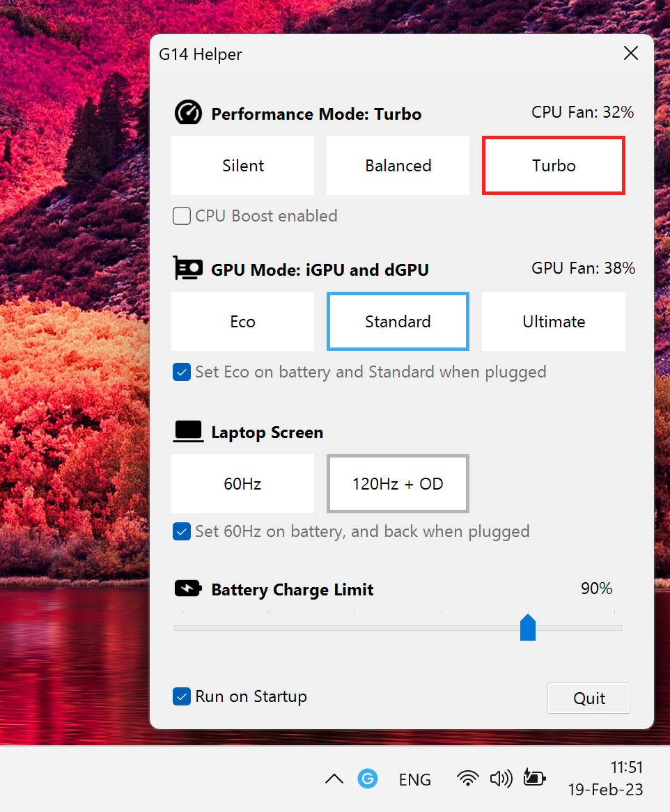Click the GPU card icon
Screen dimensions: 670x812
coord(188,269)
